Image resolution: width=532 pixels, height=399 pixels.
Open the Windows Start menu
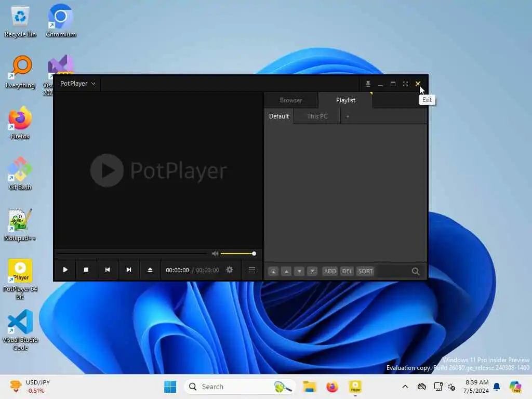click(x=170, y=387)
